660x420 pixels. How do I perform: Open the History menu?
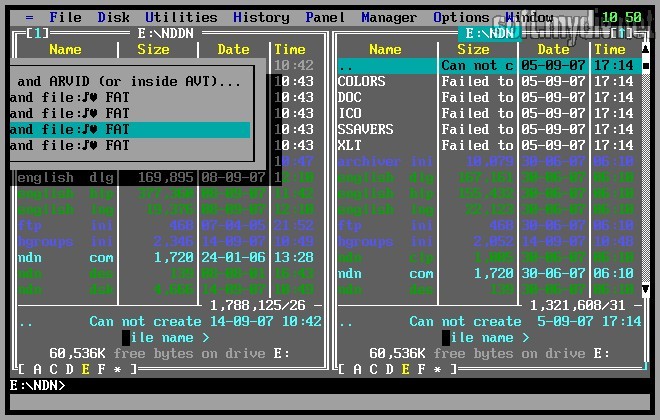(261, 17)
